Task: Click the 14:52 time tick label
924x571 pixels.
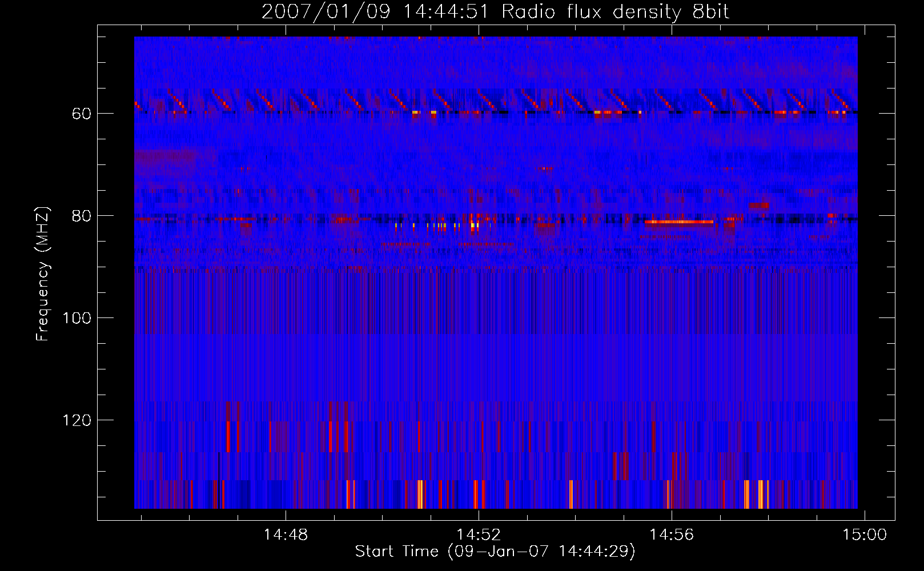Action: 479,534
